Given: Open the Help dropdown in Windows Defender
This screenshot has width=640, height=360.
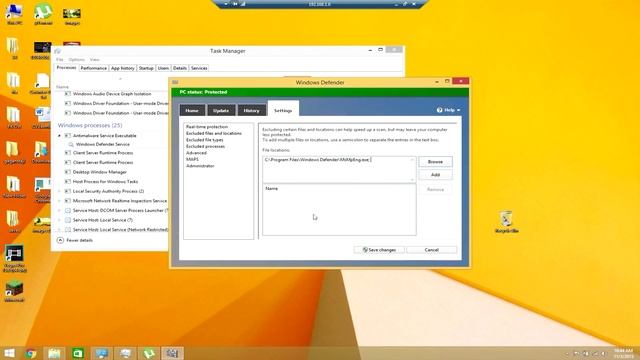Looking at the screenshot, I should coord(449,110).
